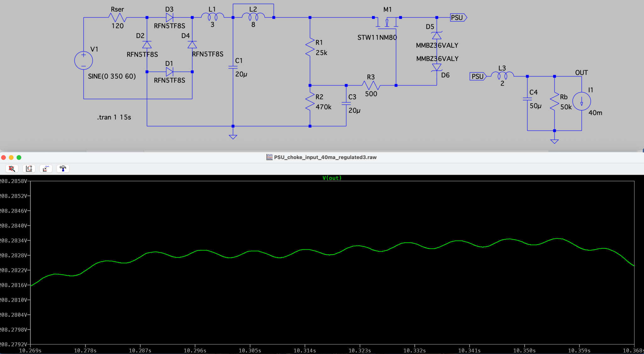Select the D3 diode symbol

click(x=169, y=18)
